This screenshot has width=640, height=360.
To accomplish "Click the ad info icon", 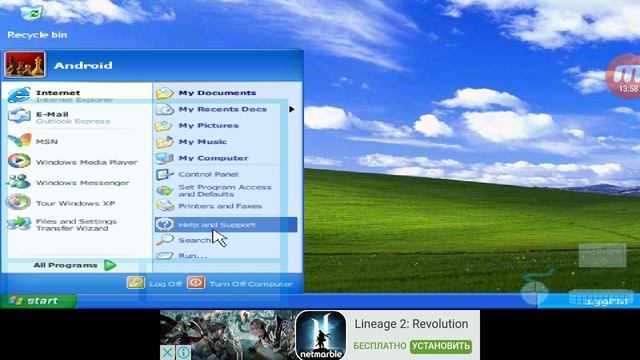I will click(x=183, y=352).
